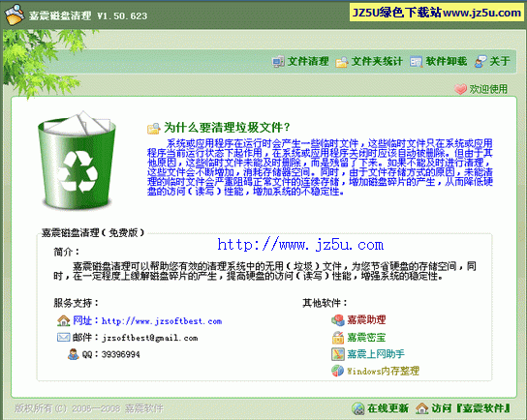Click the 其他软件 label

(x=325, y=303)
